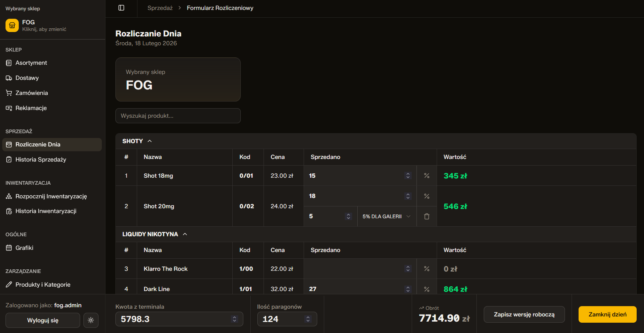
Task: Click Sprzedaż breadcrumb link
Action: tap(160, 8)
